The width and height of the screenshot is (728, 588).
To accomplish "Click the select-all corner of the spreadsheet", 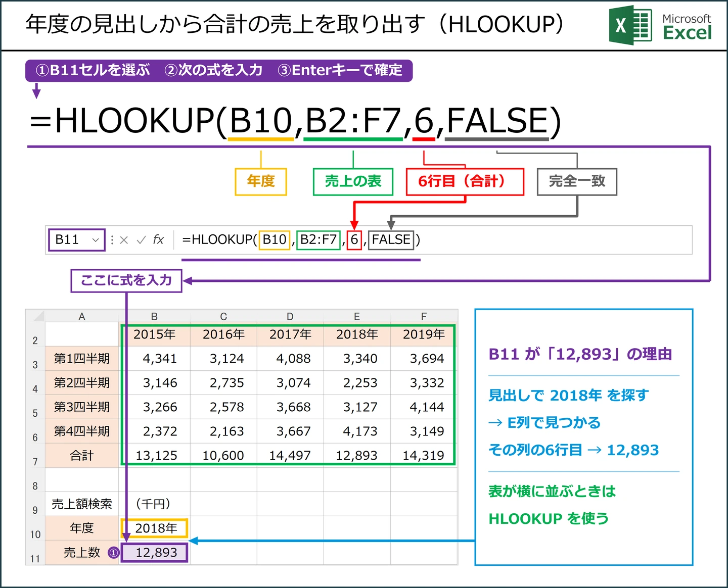I will click(x=35, y=316).
